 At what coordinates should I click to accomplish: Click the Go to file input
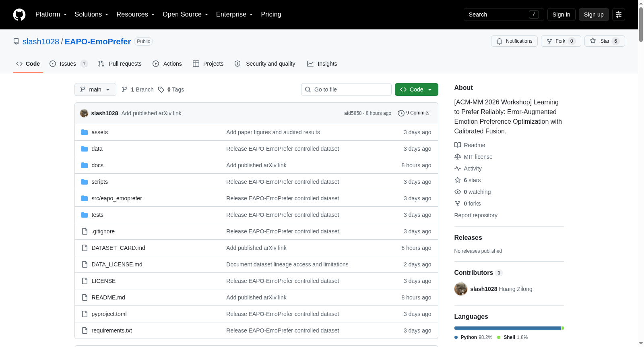coord(346,89)
